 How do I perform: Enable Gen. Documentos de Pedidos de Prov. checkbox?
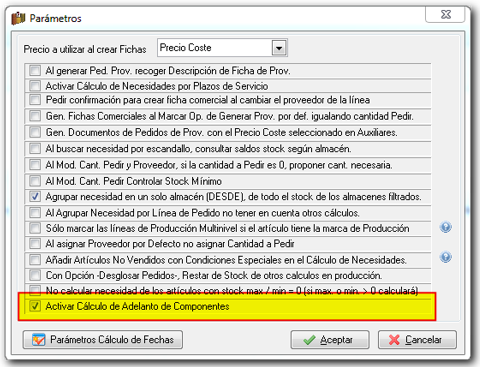click(x=35, y=132)
